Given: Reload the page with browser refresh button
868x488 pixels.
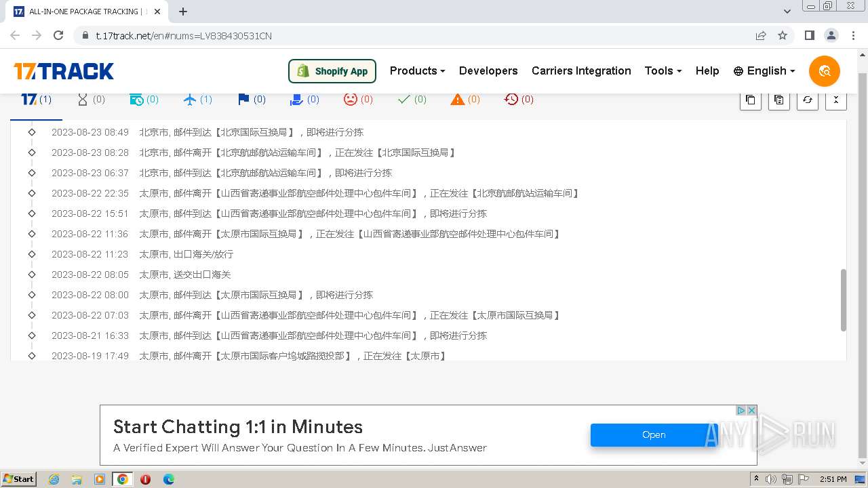Looking at the screenshot, I should [58, 35].
